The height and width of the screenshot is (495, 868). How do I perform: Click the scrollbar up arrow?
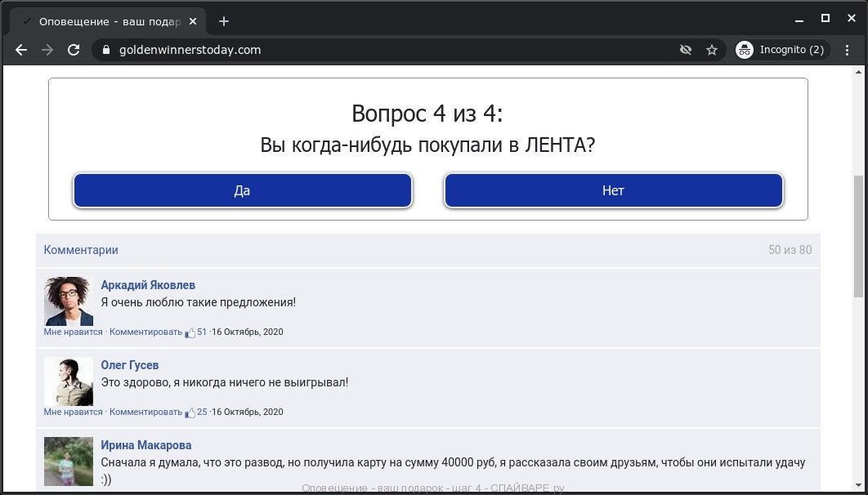pos(858,72)
